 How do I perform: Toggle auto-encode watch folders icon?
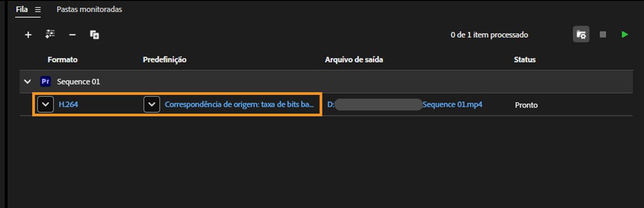point(581,34)
